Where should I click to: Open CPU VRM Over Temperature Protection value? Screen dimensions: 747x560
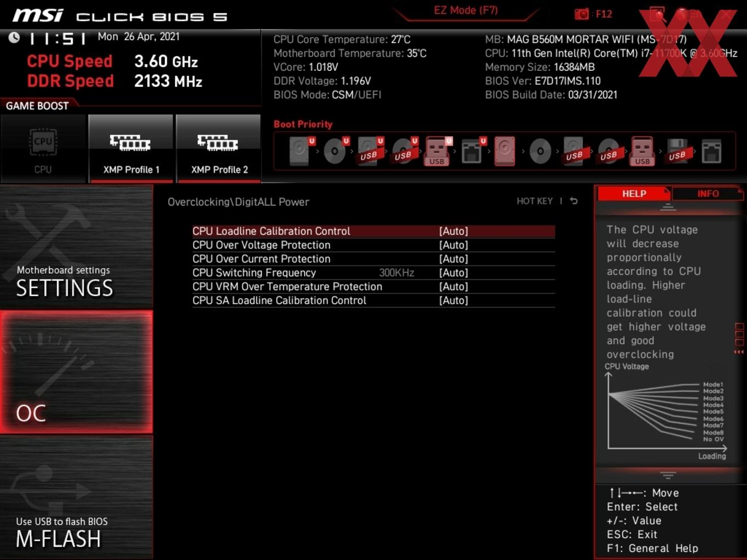coord(454,287)
